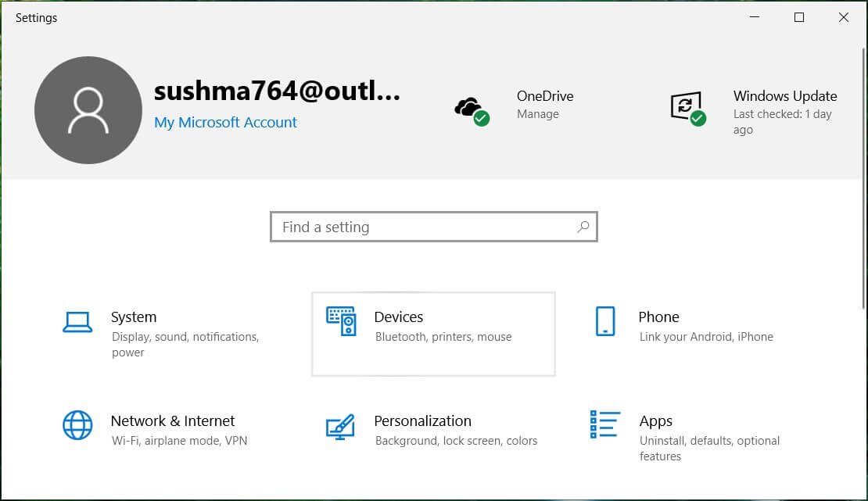The image size is (868, 501).
Task: Select the Devices settings icon
Action: 343,321
